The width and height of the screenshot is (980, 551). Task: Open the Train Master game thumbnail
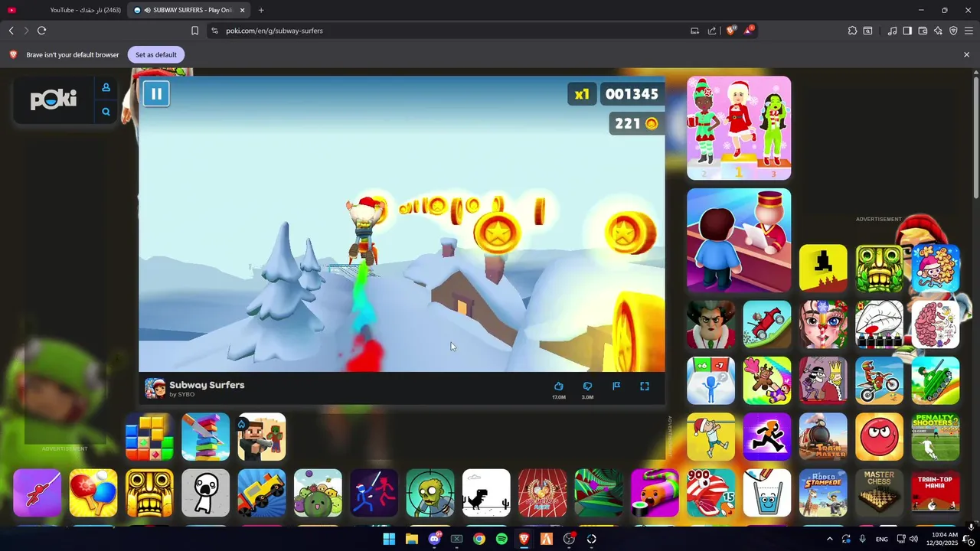pyautogui.click(x=823, y=437)
